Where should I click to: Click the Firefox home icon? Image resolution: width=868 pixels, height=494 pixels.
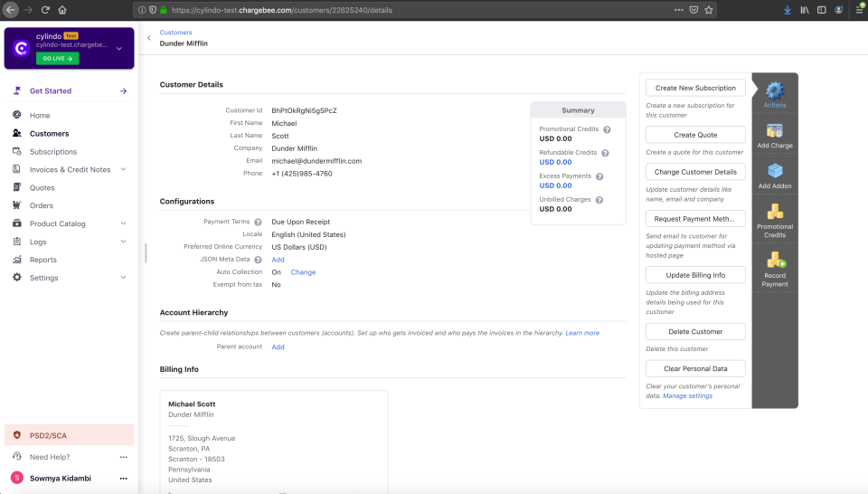[62, 10]
